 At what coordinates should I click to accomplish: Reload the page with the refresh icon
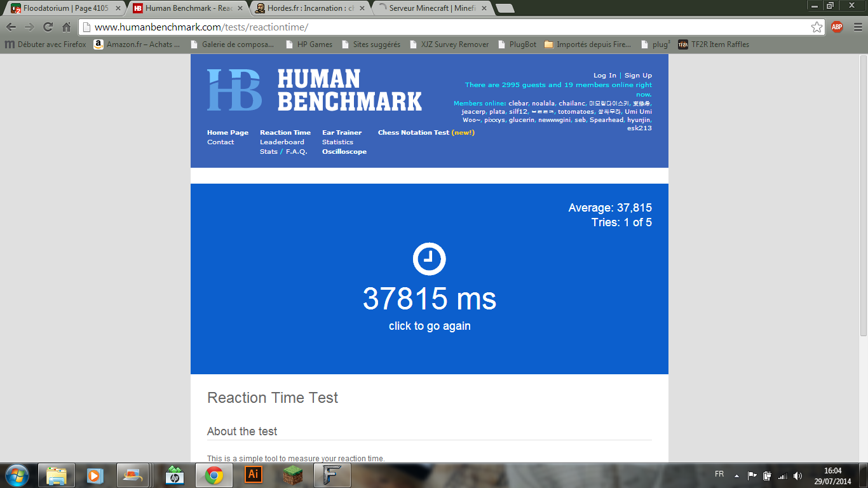click(48, 27)
